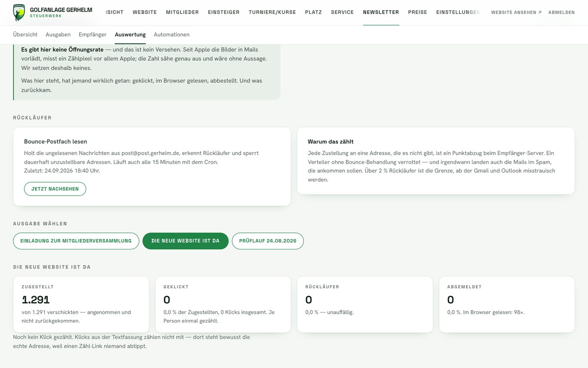Open Website ansehen external link
The image size is (588, 368).
coord(516,12)
